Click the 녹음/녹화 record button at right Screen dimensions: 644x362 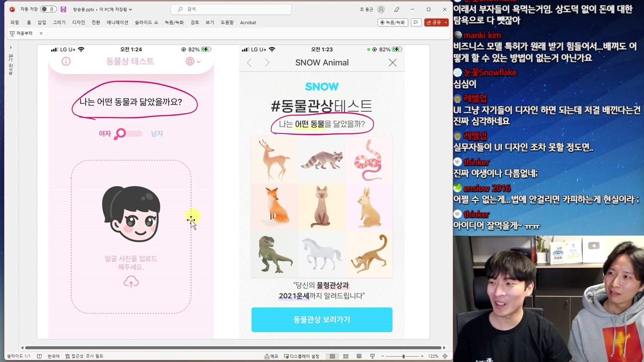pyautogui.click(x=392, y=23)
